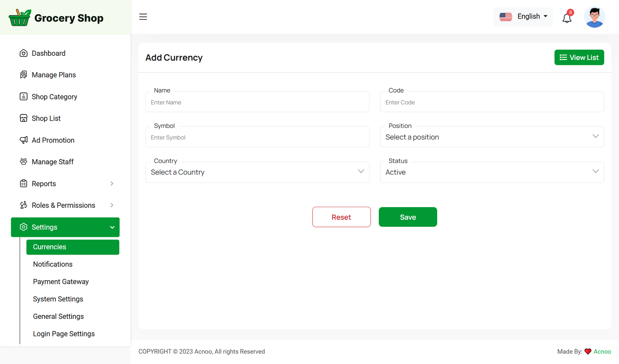The image size is (619, 364).
Task: Change the Status dropdown value
Action: (x=491, y=172)
